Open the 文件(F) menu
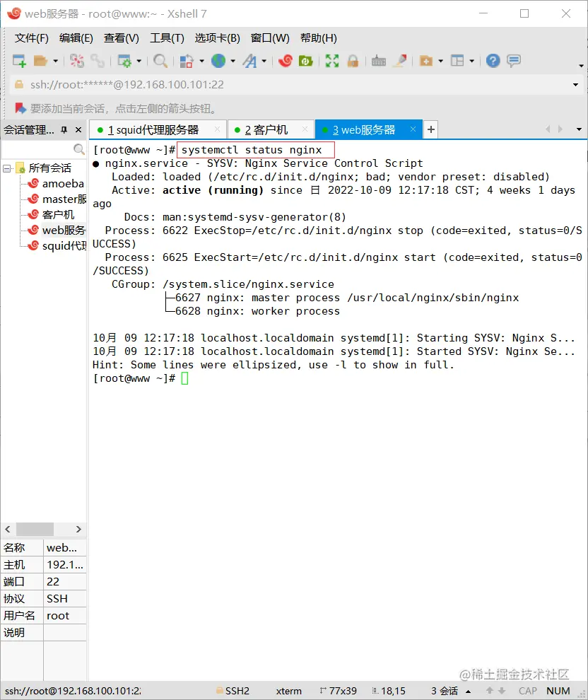Viewport: 588px width, 700px height. pos(31,38)
